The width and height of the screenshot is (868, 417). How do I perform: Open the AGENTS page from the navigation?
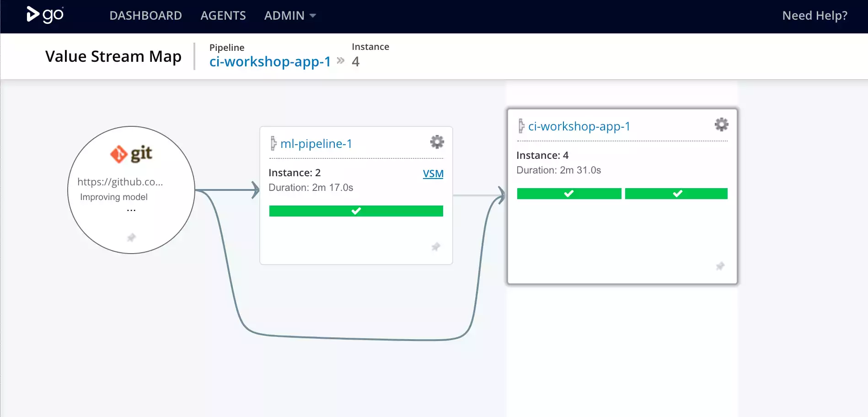point(223,15)
